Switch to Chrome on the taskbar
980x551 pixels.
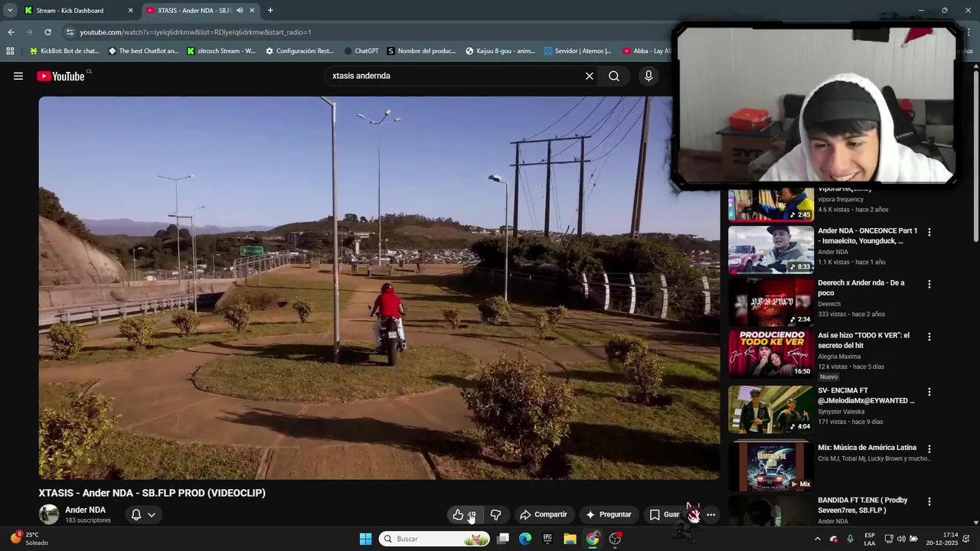click(x=593, y=539)
